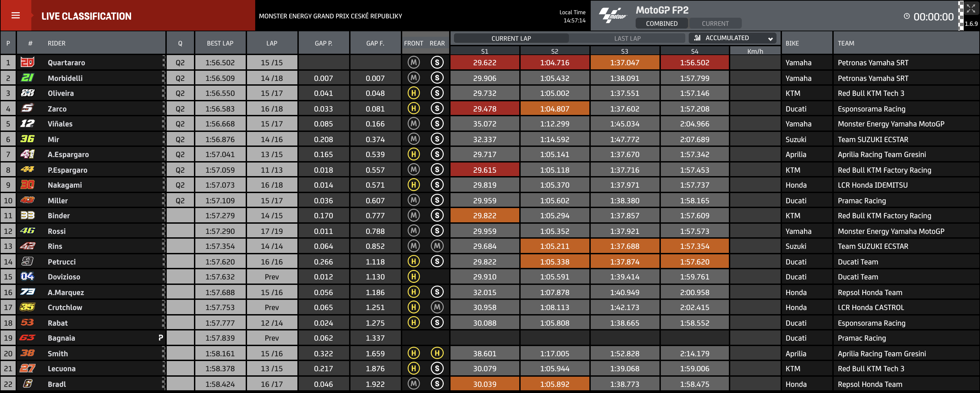Click team name Repsol Honda Team for Bradl
Viewport: 980px width, 393px height.
point(870,384)
